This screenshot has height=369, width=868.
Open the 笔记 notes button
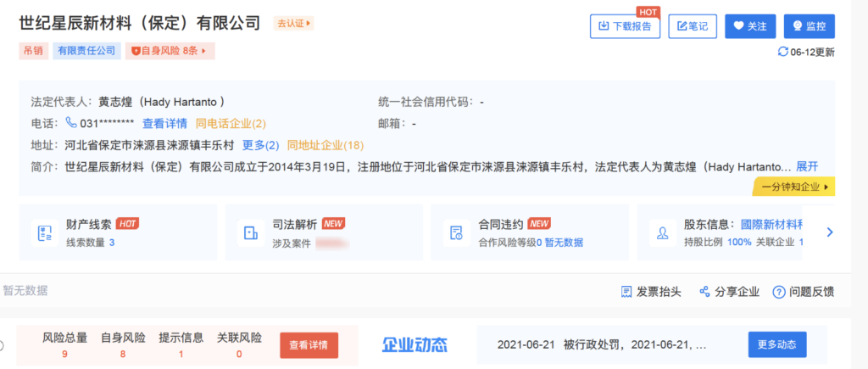(x=693, y=26)
